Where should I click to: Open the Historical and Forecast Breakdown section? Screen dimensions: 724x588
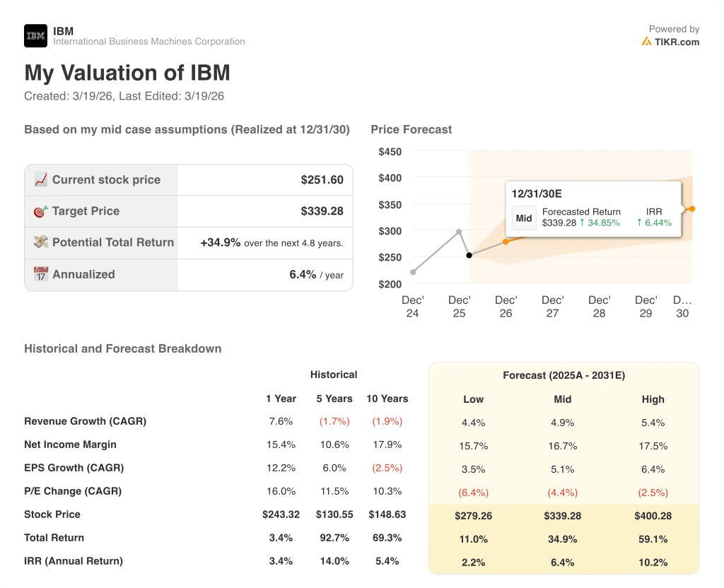coord(122,348)
